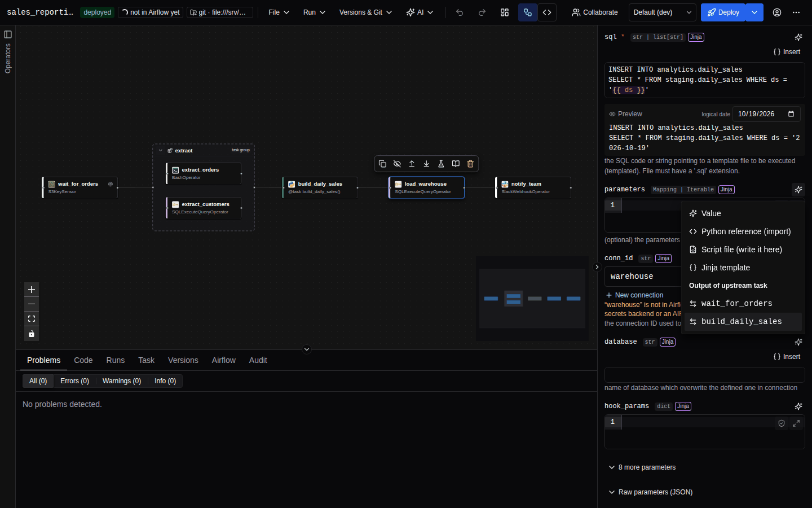Screen dimensions: 812x508
Task: Open the three-dots more options menu
Action: [796, 12]
